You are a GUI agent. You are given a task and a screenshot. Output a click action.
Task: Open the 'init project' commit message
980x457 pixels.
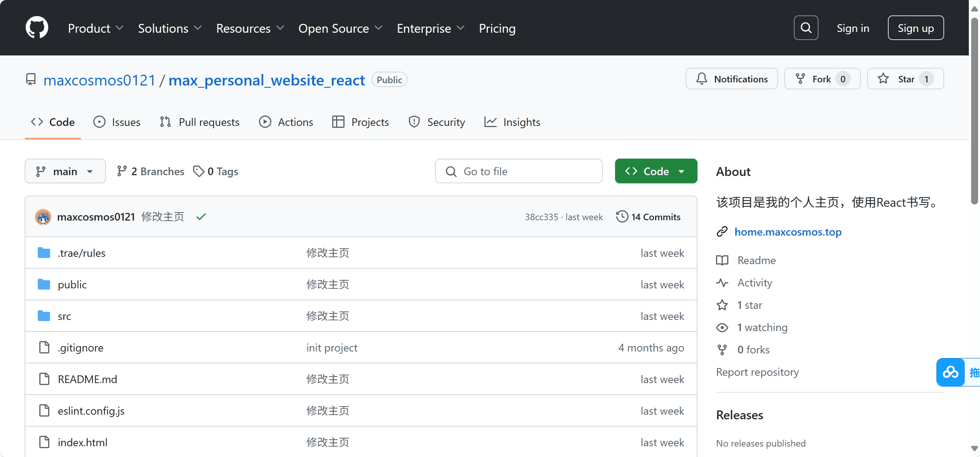point(332,348)
